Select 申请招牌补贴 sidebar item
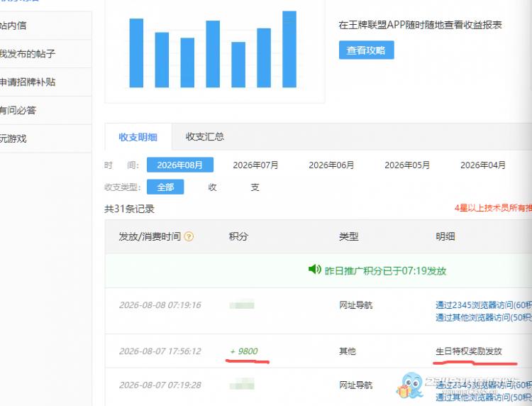532x406 pixels. pyautogui.click(x=28, y=82)
